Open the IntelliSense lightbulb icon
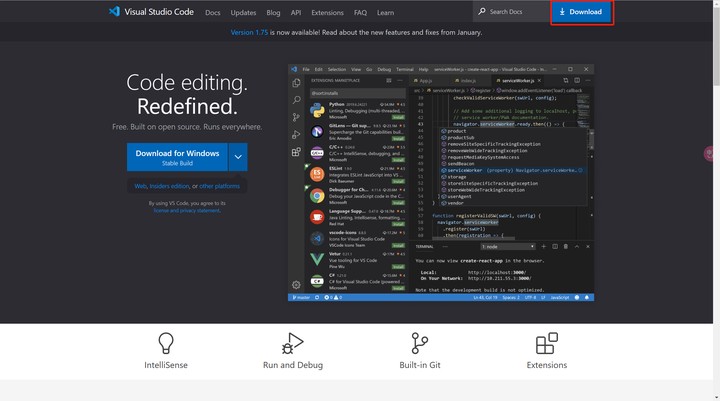 [166, 343]
